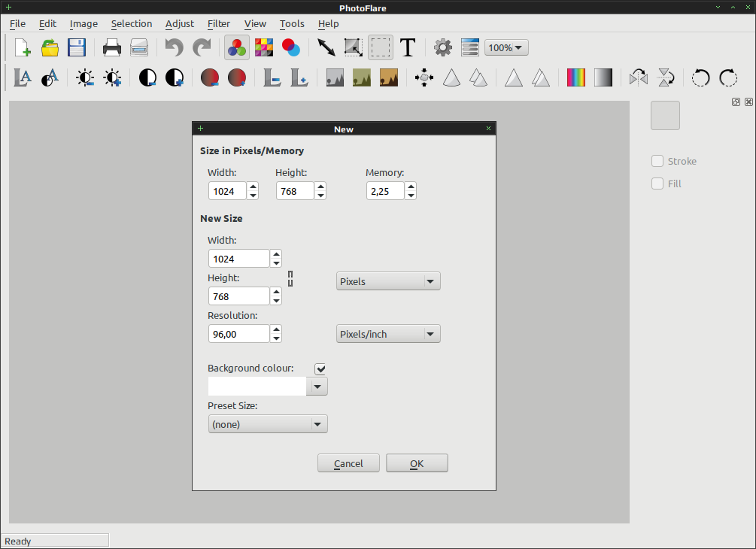The image size is (756, 549).
Task: Save the image using the floppy icon
Action: click(x=77, y=47)
